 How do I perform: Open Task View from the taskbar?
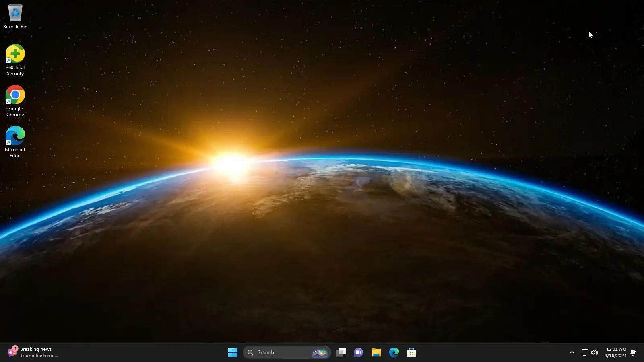341,352
